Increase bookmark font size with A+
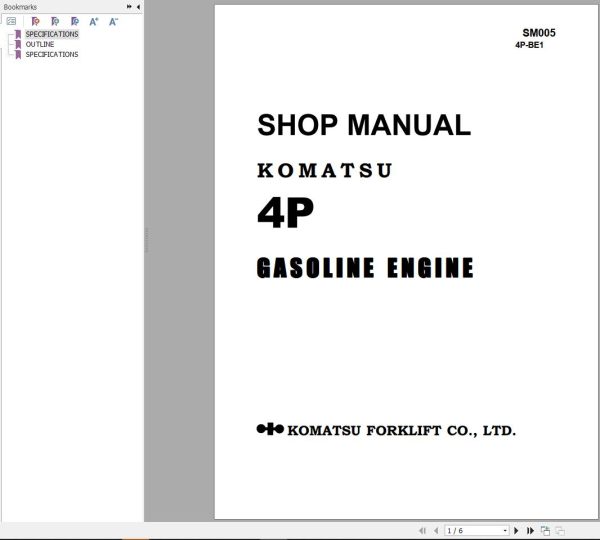This screenshot has height=540, width=600. point(94,21)
